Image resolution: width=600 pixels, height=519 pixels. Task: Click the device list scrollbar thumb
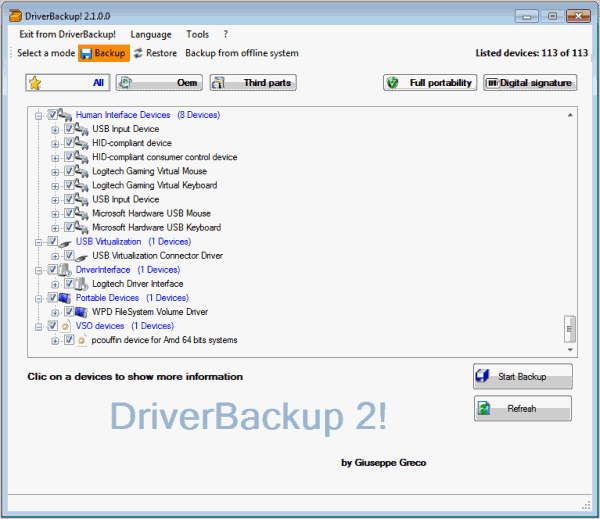click(x=570, y=329)
